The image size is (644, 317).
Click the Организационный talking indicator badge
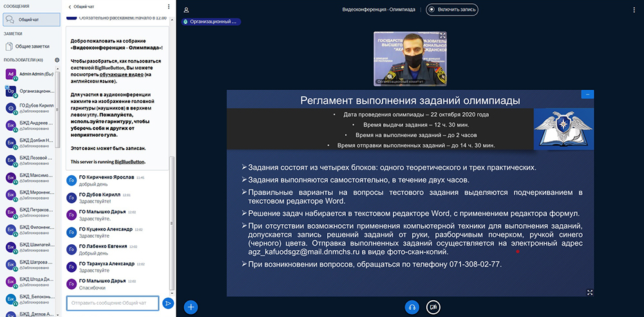[211, 21]
